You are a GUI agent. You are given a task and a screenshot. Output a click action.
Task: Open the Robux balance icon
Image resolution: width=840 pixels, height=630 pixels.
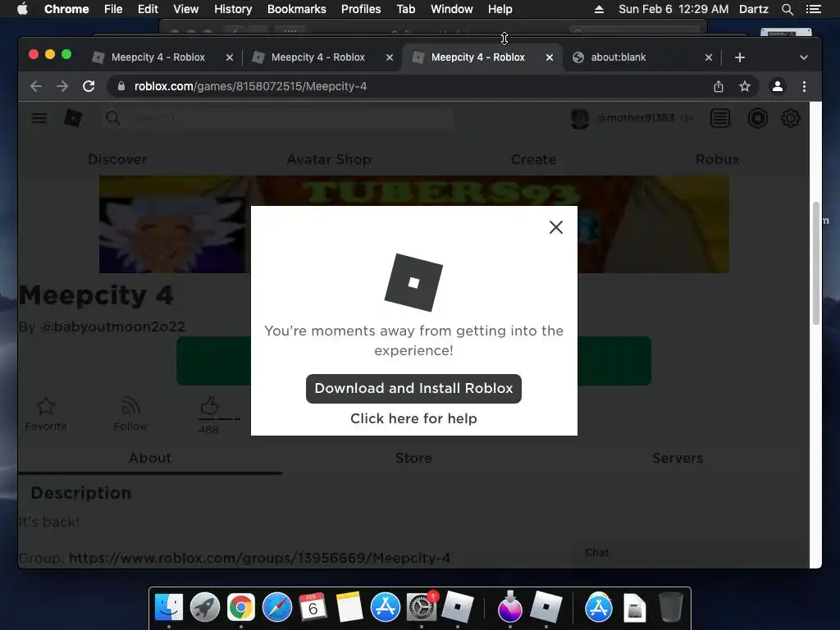click(757, 118)
